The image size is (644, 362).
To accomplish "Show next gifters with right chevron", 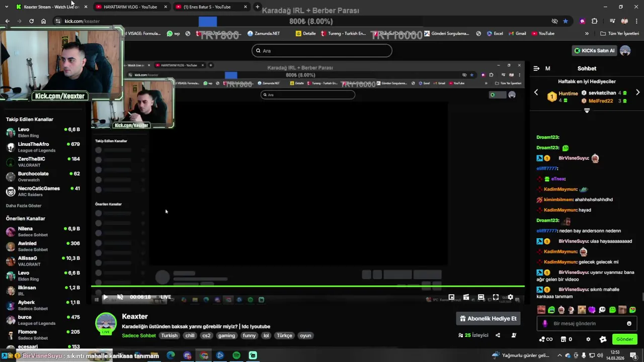I will 637,93.
